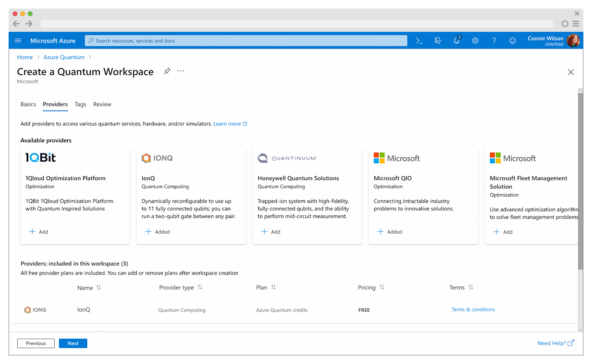
Task: Close the Create a Quantum Workspace blade
Action: coord(571,72)
